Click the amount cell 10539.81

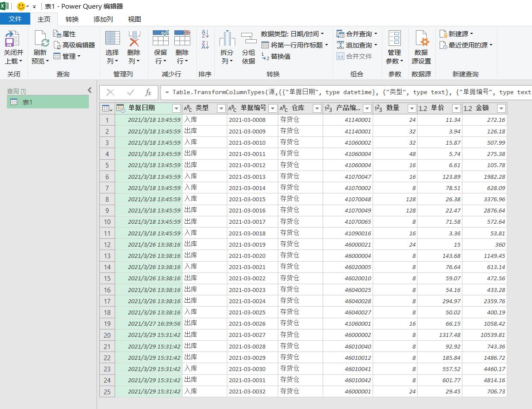coord(484,335)
